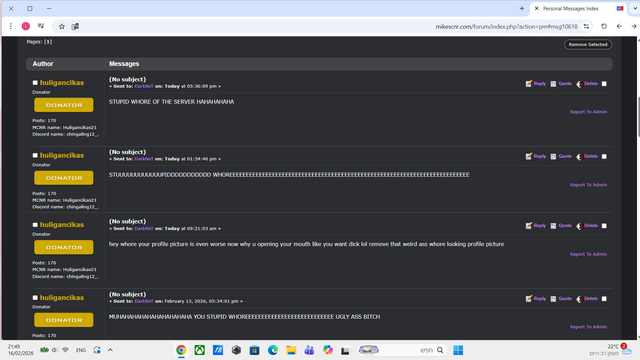Viewport: 640px width, 360px height.
Task: Open the 22°C weather widget
Action: click(611, 350)
